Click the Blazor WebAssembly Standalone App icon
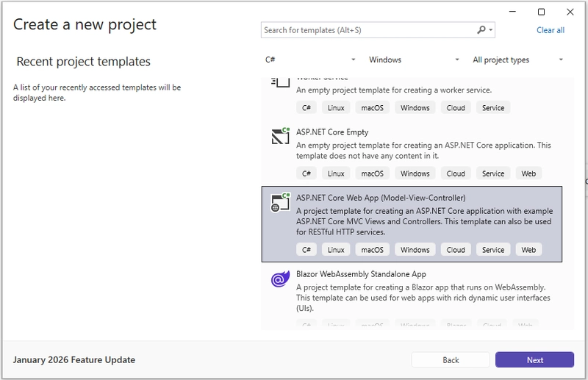This screenshot has height=380, width=588. (x=280, y=279)
